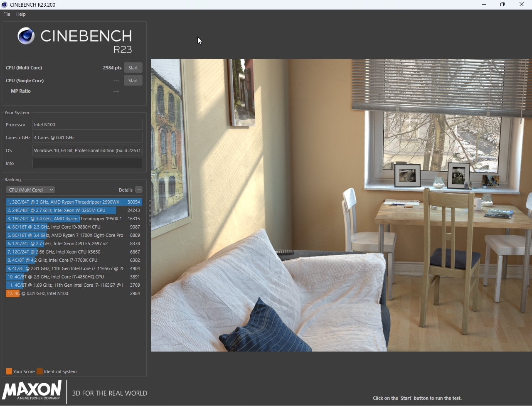The width and height of the screenshot is (532, 406).
Task: Click the Cores x GHz field
Action: coord(88,138)
